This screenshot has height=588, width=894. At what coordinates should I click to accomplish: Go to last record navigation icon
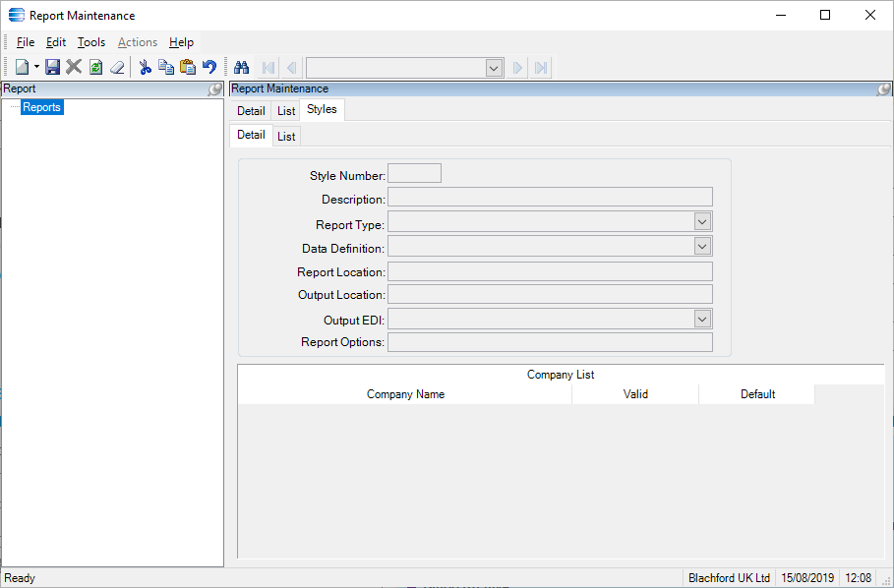pyautogui.click(x=541, y=69)
